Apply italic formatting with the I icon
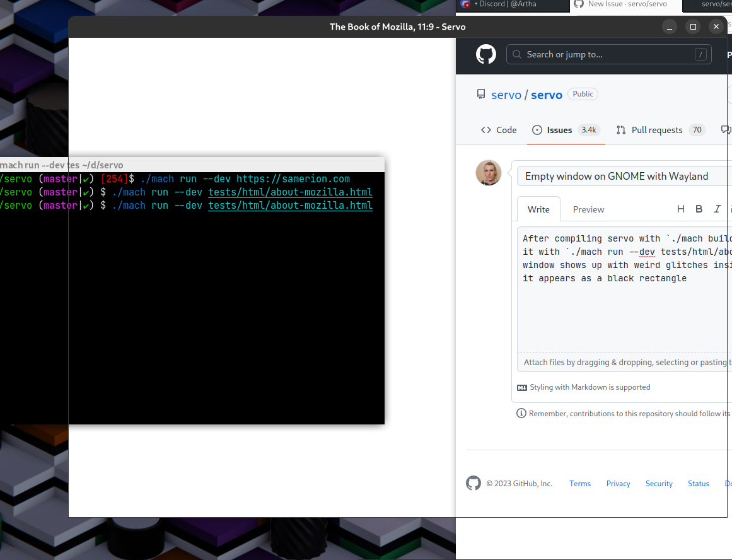Screen dimensions: 732x560 click(x=716, y=209)
